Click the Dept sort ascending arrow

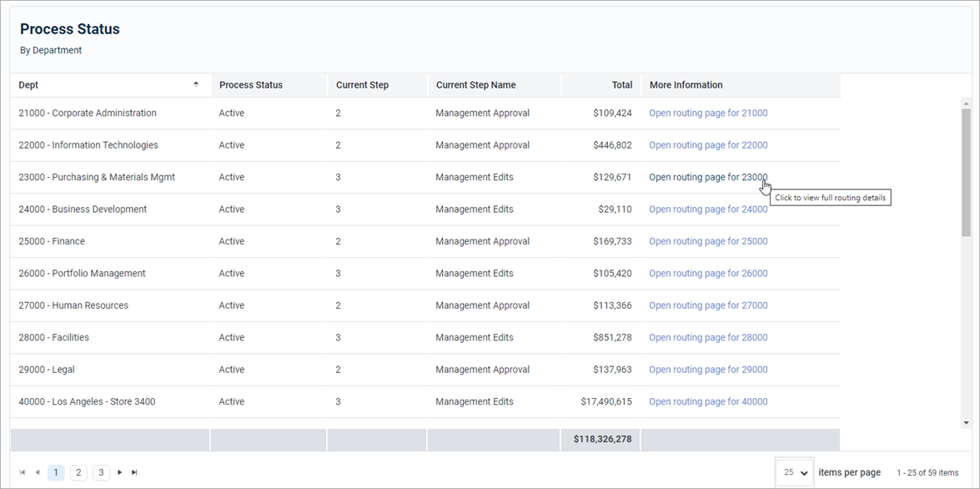tap(196, 84)
